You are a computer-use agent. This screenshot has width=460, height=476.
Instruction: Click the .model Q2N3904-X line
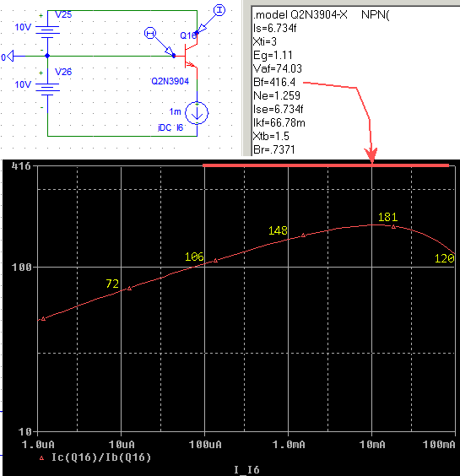click(322, 14)
